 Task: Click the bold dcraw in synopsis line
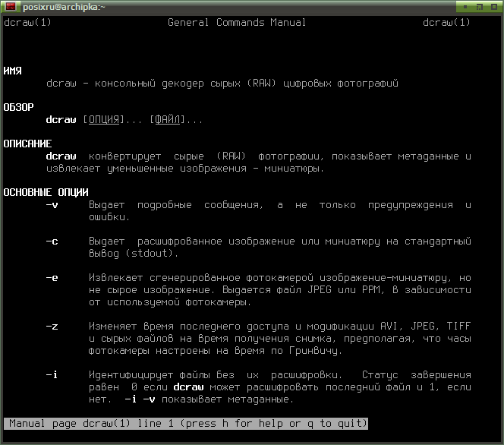point(61,120)
